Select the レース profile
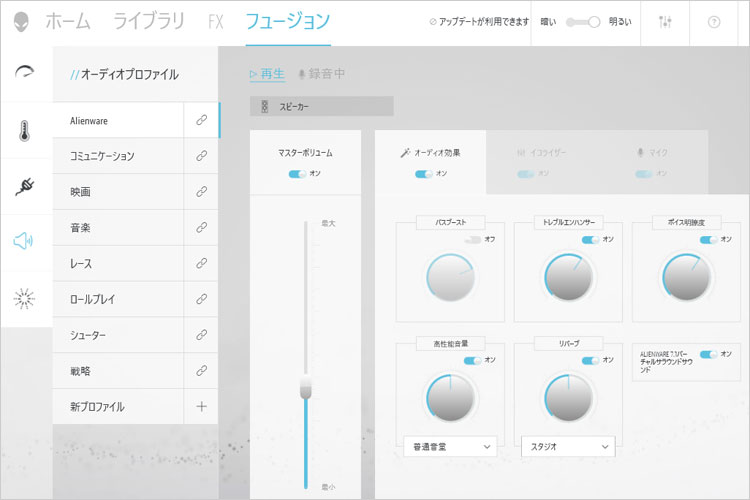The width and height of the screenshot is (750, 500). [x=118, y=263]
